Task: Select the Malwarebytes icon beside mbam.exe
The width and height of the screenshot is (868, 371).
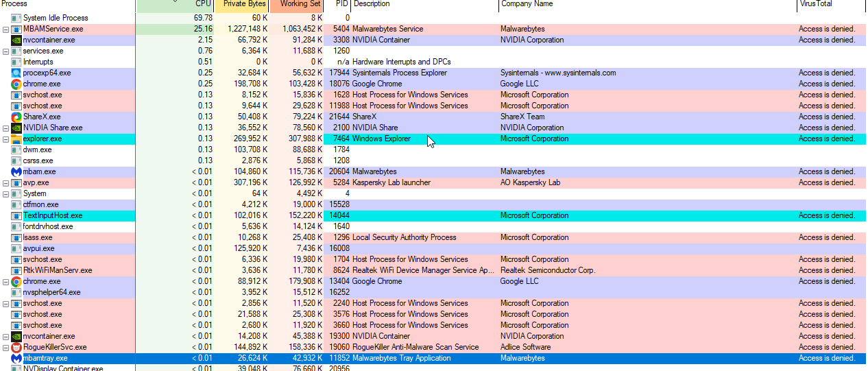Action: [16, 171]
